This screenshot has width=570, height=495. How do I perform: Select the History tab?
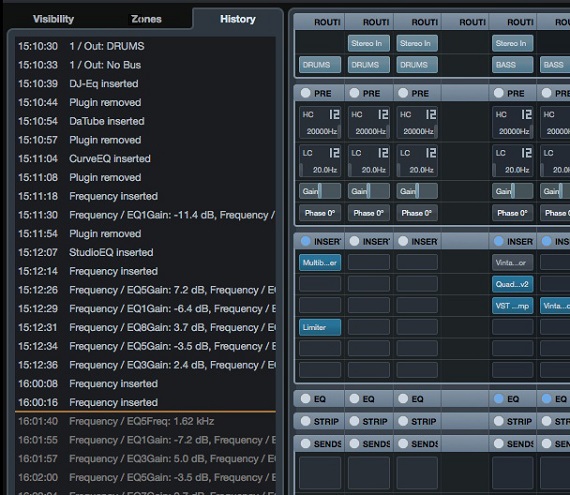(x=238, y=19)
